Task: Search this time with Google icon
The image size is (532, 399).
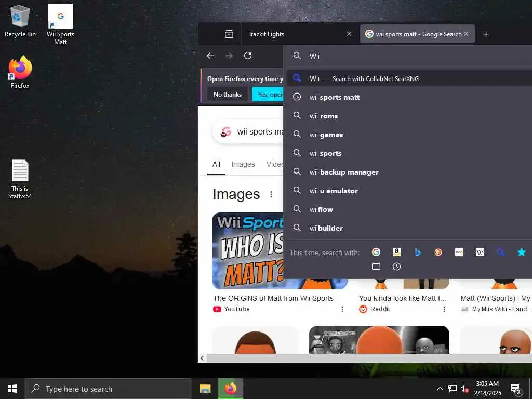Action: point(376,252)
